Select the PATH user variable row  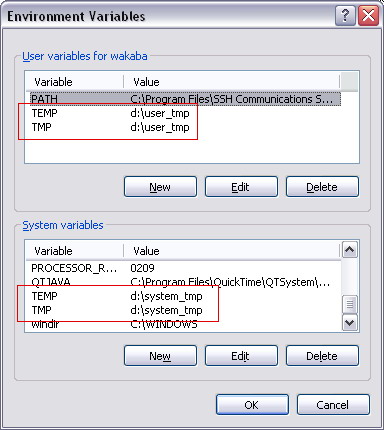click(x=185, y=99)
